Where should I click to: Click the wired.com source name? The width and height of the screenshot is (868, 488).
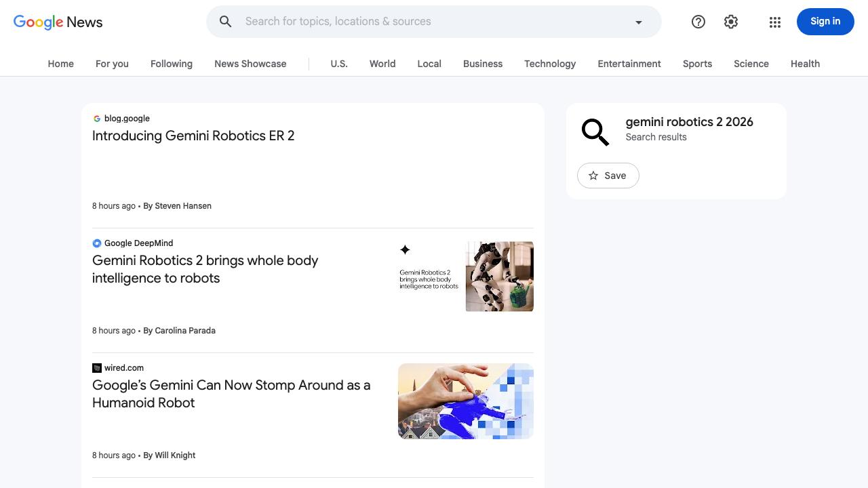click(124, 368)
